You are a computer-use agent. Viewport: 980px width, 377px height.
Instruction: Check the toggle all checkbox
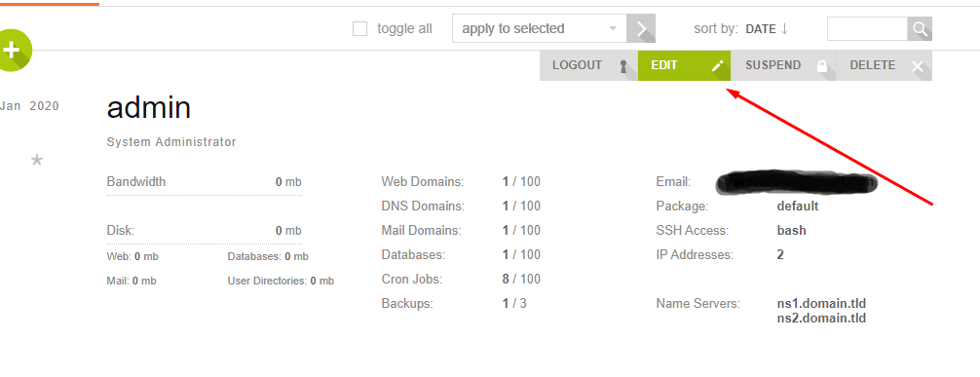(x=360, y=29)
